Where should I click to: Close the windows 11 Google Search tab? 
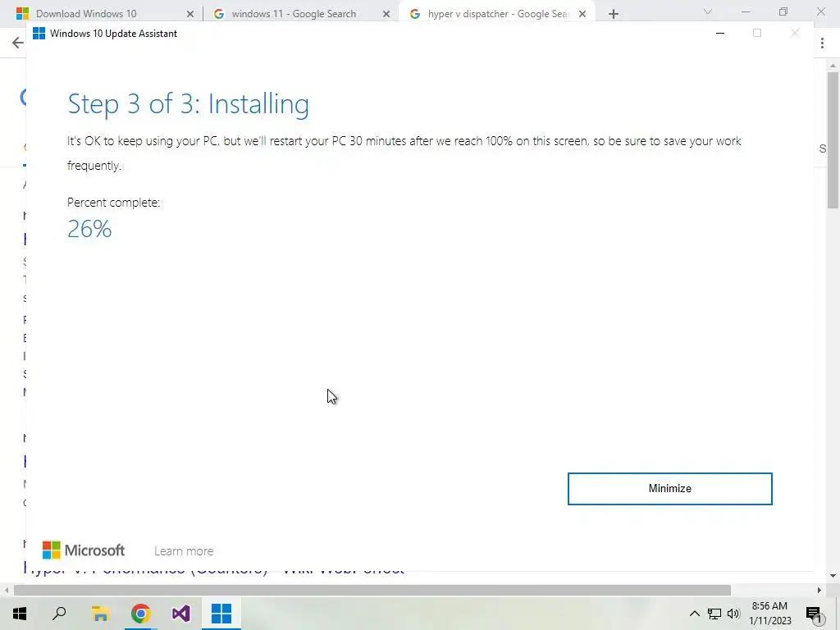click(x=386, y=14)
